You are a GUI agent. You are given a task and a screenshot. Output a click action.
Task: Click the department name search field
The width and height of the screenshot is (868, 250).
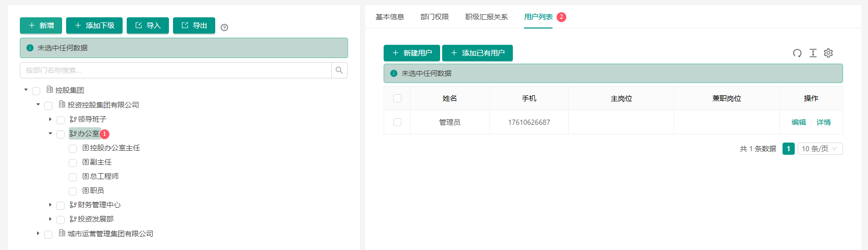(176, 70)
